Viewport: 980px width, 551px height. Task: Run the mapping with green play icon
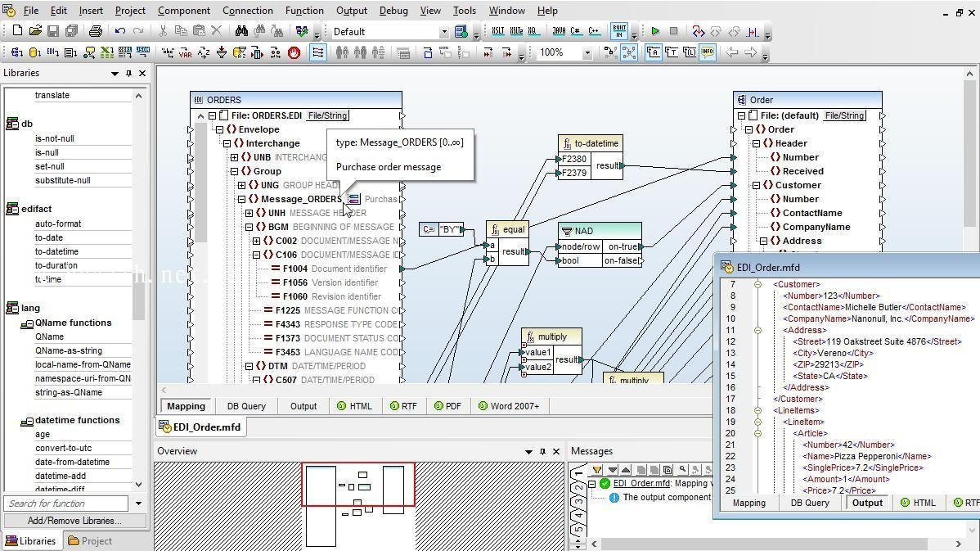(655, 30)
